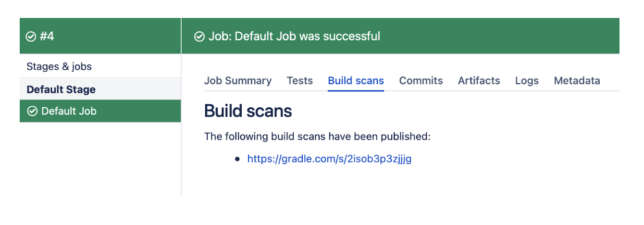Viewport: 644px width, 225px height.
Task: Show the Artifacts tab
Action: 479,81
